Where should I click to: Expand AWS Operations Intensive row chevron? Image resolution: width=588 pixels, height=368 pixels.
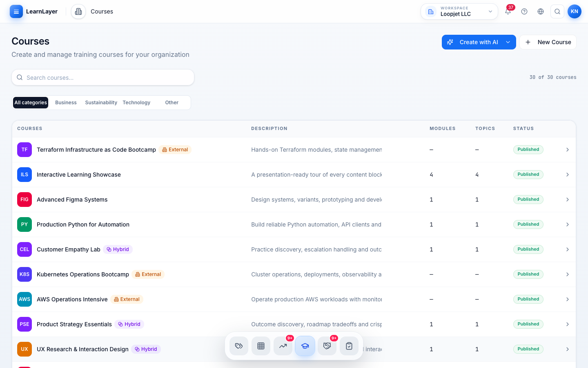tap(568, 299)
